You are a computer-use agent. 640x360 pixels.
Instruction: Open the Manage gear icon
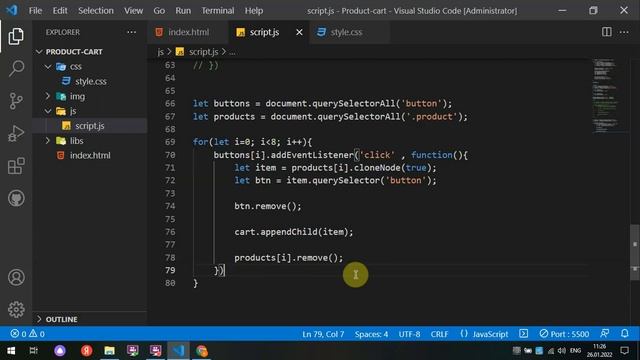tap(16, 309)
